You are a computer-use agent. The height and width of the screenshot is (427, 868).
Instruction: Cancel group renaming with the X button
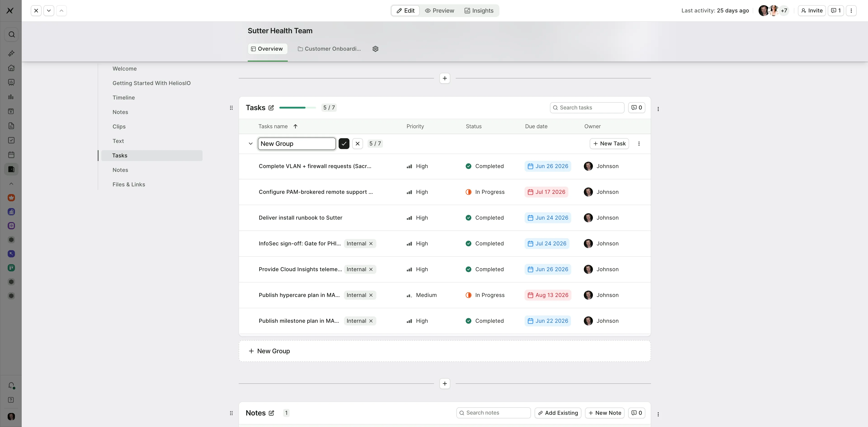358,144
